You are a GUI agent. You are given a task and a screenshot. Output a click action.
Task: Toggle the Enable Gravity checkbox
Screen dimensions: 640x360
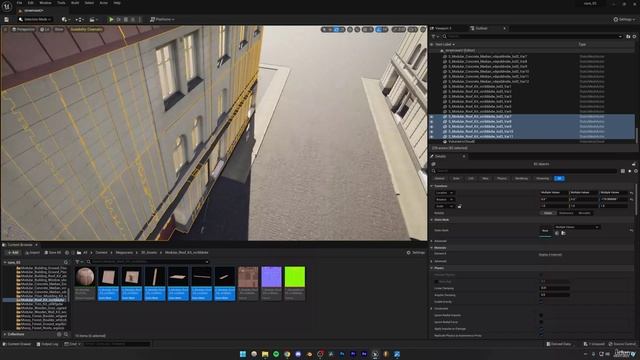541,302
